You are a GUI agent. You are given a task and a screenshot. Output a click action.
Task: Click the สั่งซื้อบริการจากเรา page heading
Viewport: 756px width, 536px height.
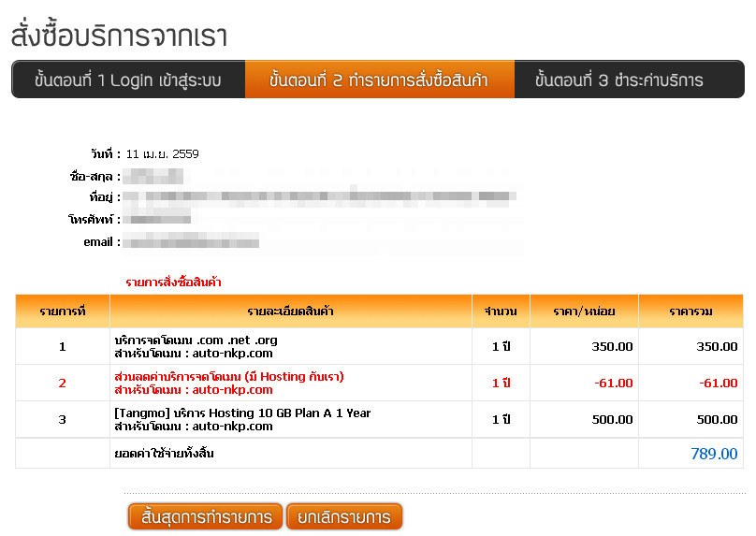(x=119, y=36)
